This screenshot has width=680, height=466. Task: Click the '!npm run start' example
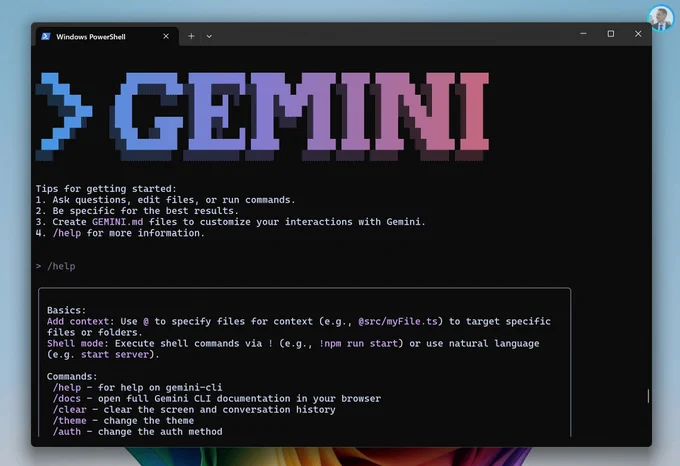point(358,343)
